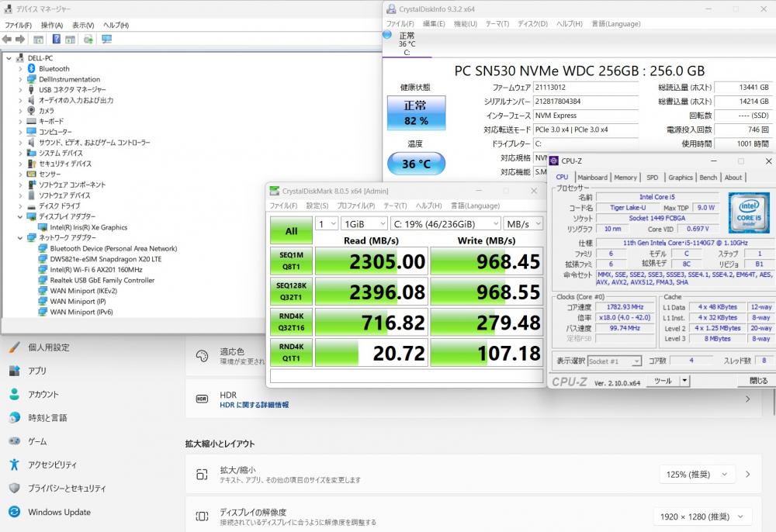This screenshot has width=776, height=532.
Task: Open the 125% scale dropdown
Action: coord(697,474)
